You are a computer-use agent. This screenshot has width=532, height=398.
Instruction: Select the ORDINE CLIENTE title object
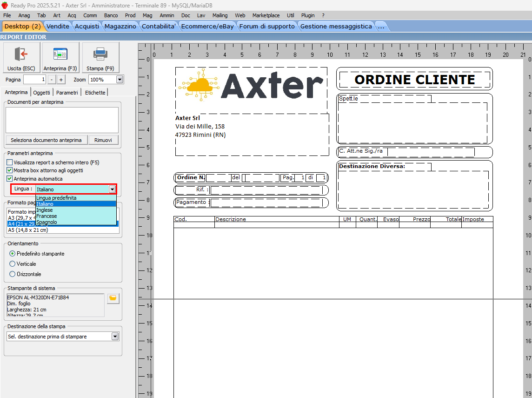tap(415, 80)
